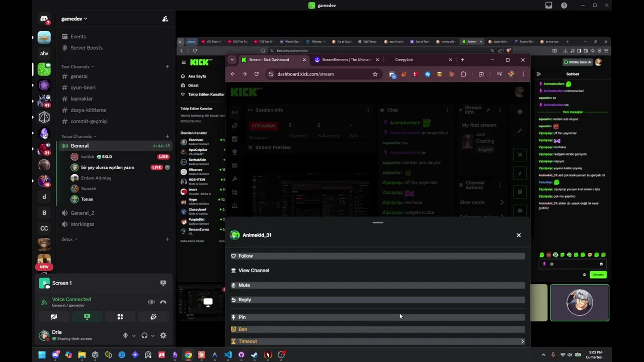Expand Timeout submenu arrow
This screenshot has height=362, width=644.
point(522,341)
